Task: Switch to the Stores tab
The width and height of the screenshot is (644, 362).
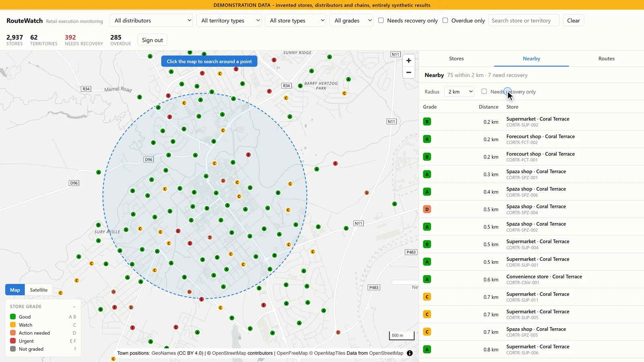Action: click(x=456, y=59)
